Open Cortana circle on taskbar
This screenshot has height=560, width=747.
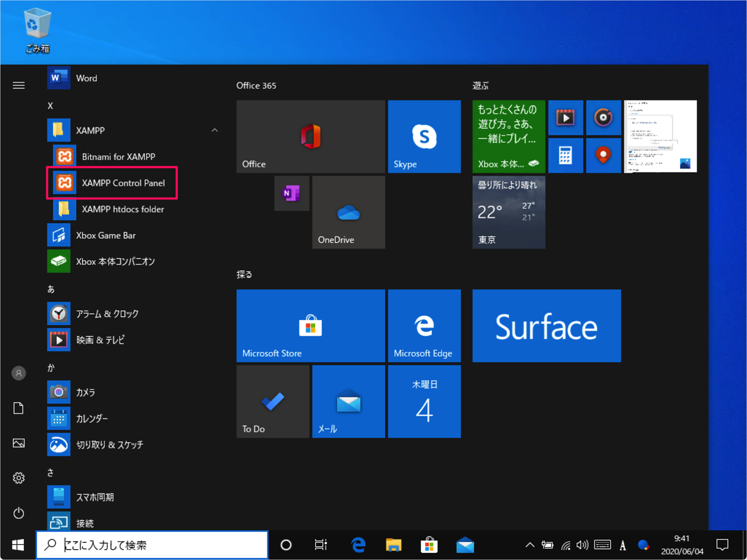pos(286,545)
